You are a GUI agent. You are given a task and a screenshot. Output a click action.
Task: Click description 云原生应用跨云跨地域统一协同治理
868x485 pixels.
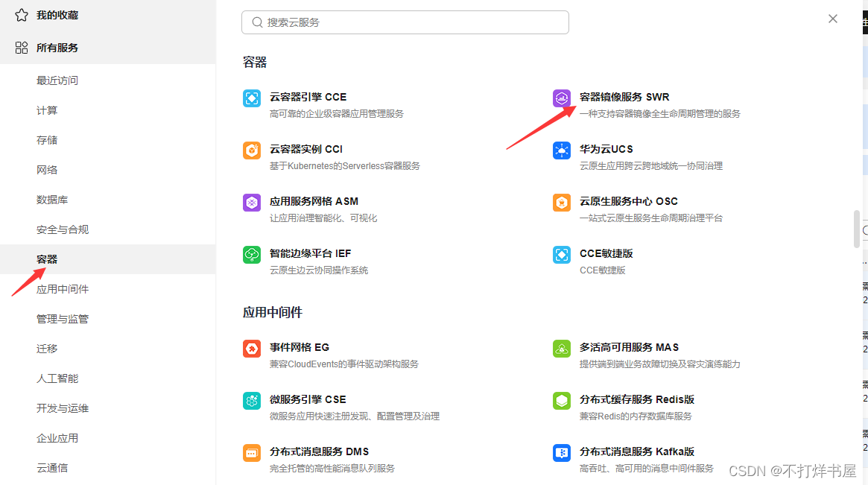(651, 165)
